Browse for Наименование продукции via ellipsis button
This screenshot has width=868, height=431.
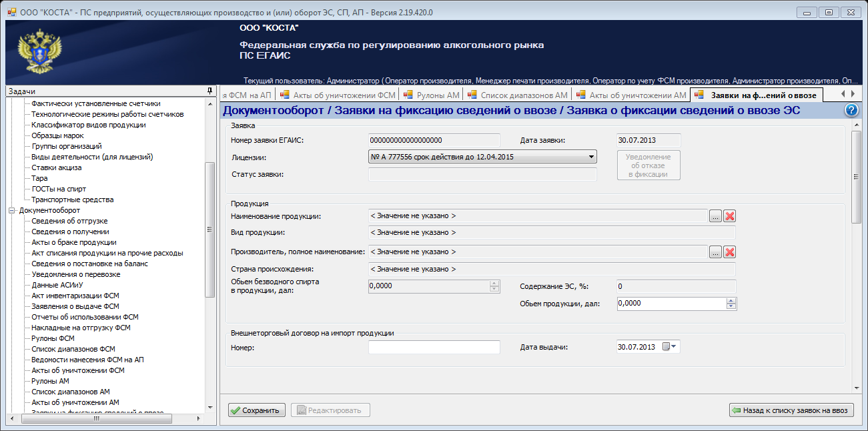[x=715, y=216]
